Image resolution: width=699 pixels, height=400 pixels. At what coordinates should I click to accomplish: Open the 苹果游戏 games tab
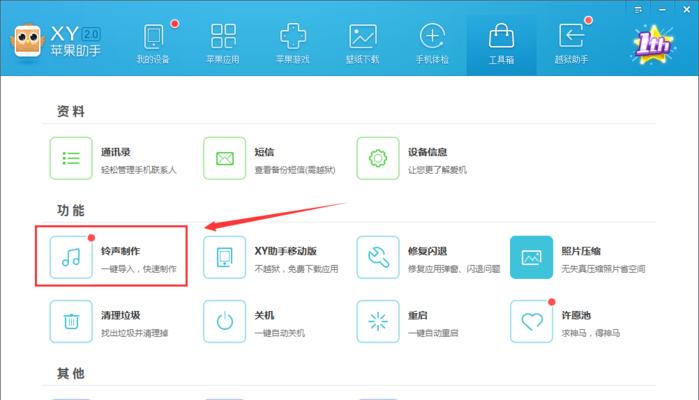point(293,44)
